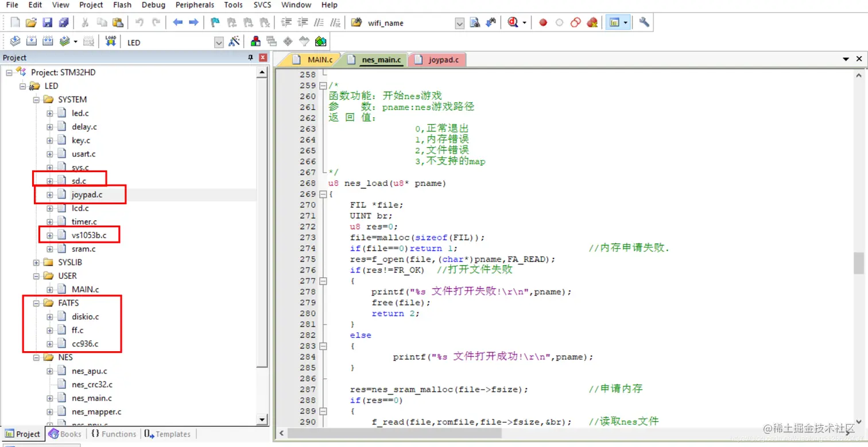Download to flash with the LOAD icon
This screenshot has height=447, width=868.
[111, 41]
